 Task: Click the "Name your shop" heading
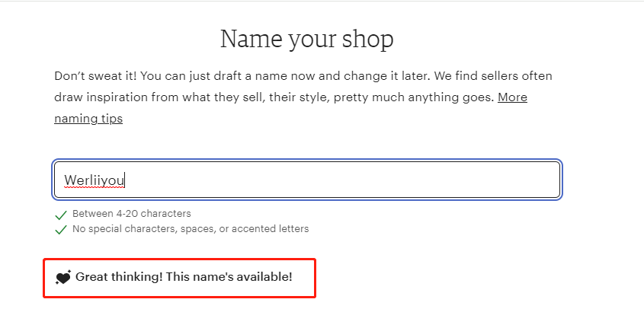click(306, 39)
